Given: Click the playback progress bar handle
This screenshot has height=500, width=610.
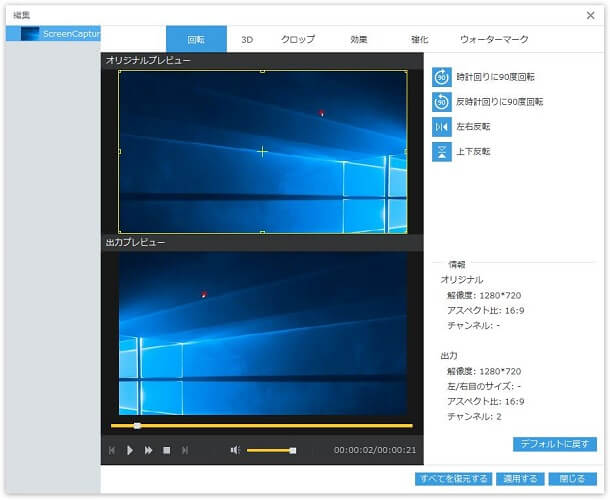Looking at the screenshot, I should (137, 426).
